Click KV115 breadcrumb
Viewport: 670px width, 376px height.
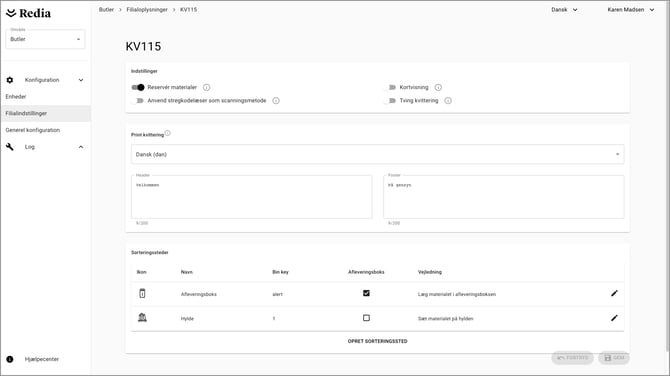(x=188, y=10)
